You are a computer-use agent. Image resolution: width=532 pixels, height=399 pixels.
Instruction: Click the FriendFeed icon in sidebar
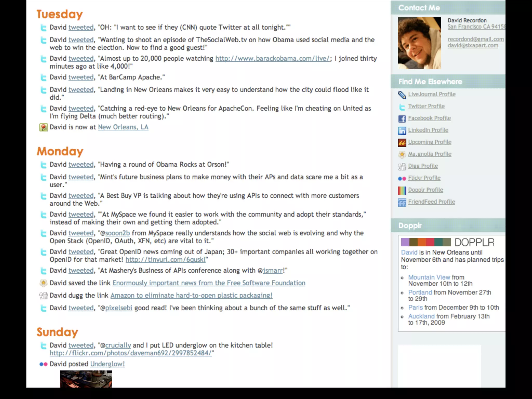tap(402, 202)
